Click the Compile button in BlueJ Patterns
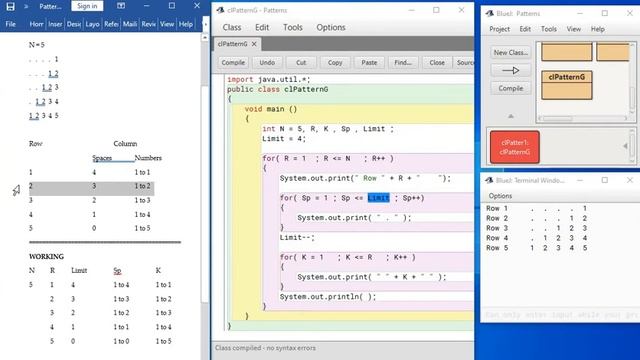The width and height of the screenshot is (640, 360). (x=511, y=88)
